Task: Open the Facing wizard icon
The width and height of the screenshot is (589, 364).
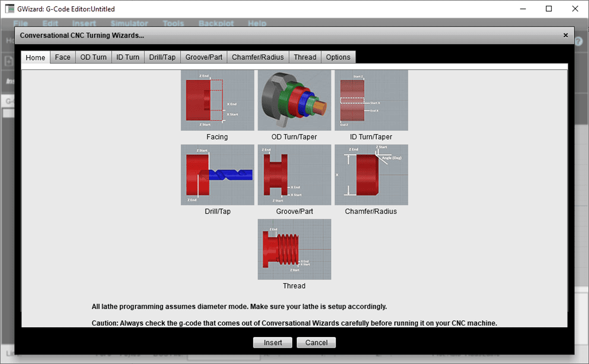Action: point(217,100)
